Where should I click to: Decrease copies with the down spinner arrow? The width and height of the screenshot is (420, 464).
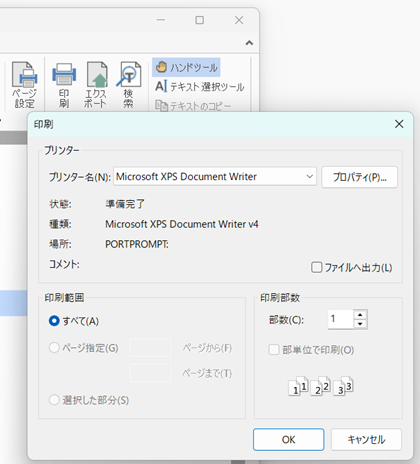coord(360,324)
